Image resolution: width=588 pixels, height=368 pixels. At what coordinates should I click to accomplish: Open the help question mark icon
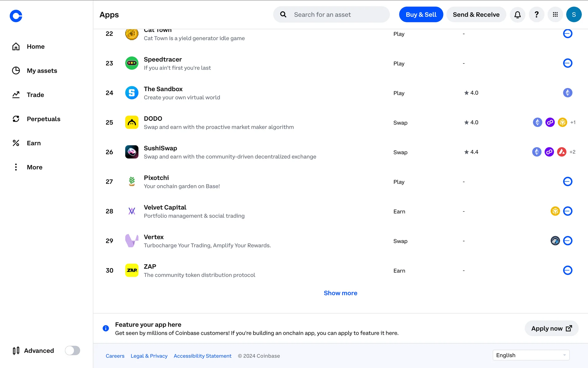pos(536,14)
